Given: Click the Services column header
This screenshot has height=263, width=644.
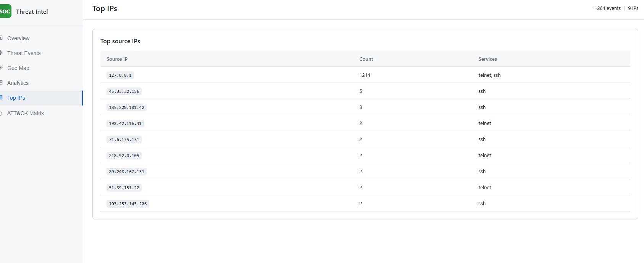Looking at the screenshot, I should (x=487, y=59).
